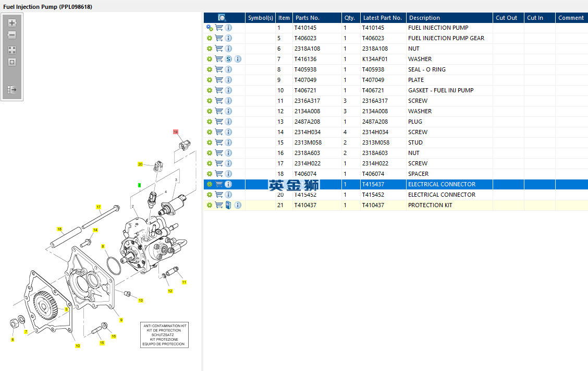
Task: Zoom out of the parts diagram
Action: 12,35
